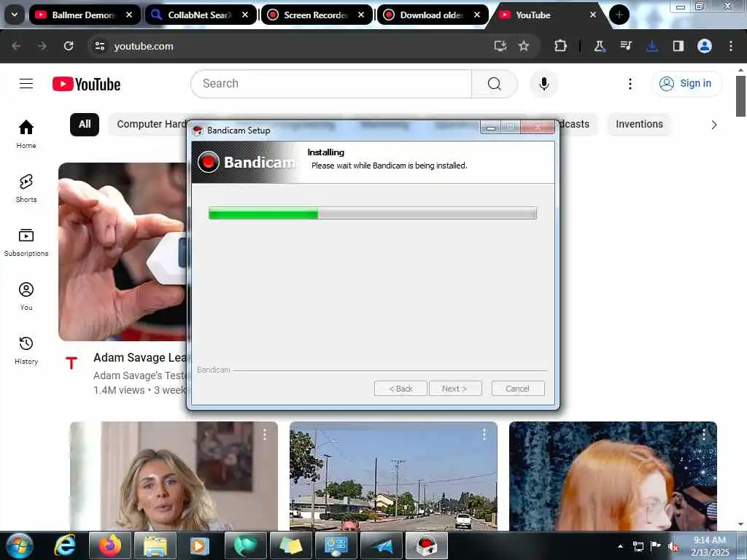This screenshot has height=560, width=747.
Task: Open the Windows Start menu
Action: pyautogui.click(x=20, y=545)
